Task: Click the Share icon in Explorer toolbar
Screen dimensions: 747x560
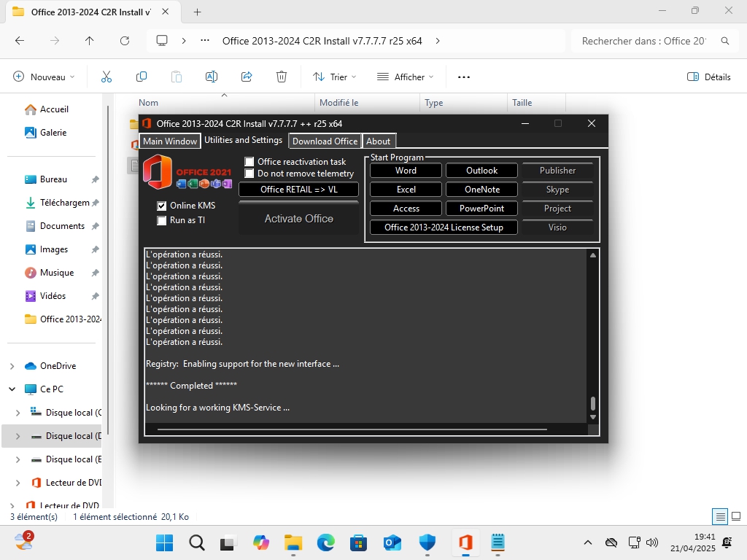Action: [247, 77]
